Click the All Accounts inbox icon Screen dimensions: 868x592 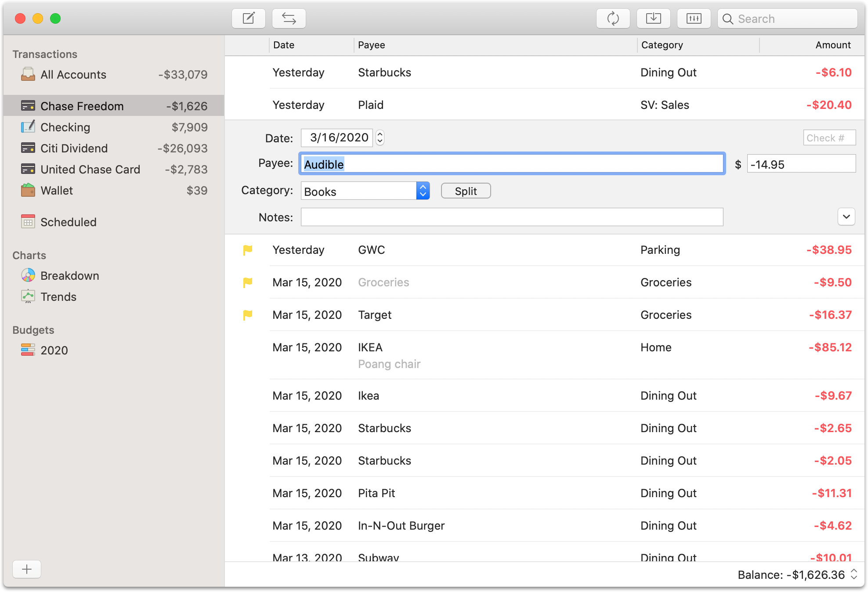tap(28, 74)
